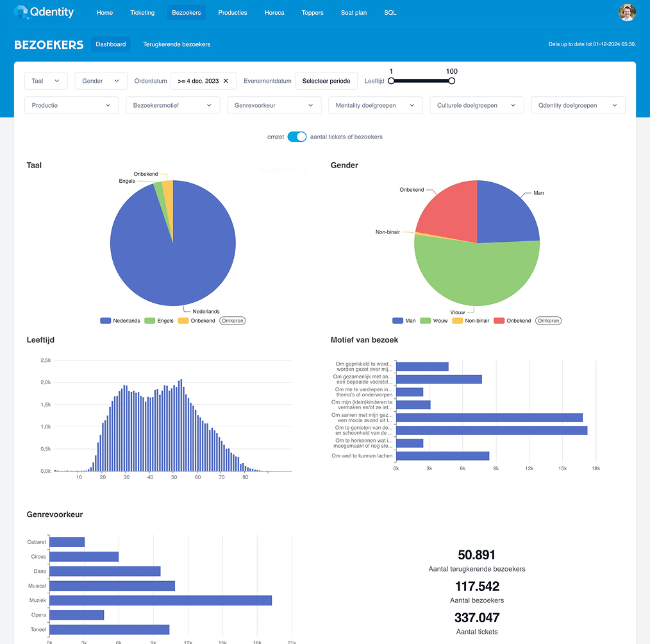Toggle Vrouw legend swatch in Gender chart

tap(425, 321)
